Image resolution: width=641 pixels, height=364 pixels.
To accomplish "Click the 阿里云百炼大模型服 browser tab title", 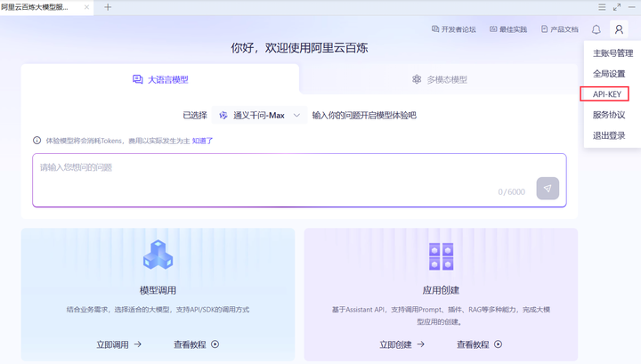I will click(35, 7).
